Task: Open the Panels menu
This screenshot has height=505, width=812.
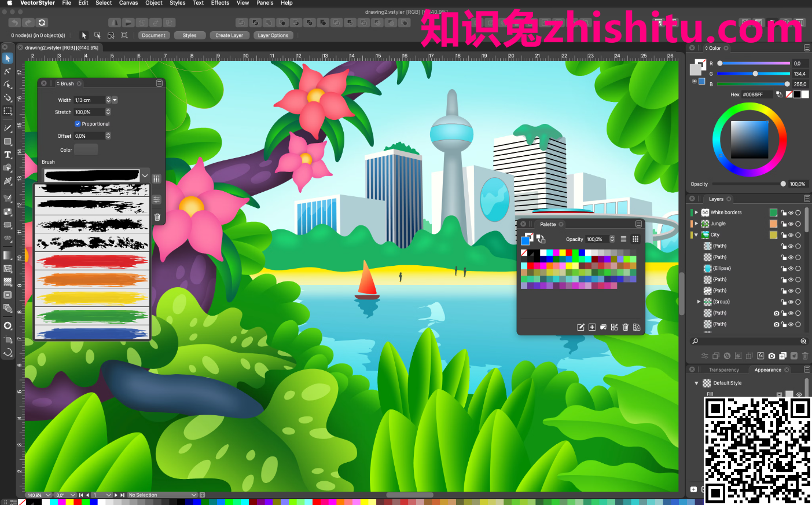Action: (265, 3)
